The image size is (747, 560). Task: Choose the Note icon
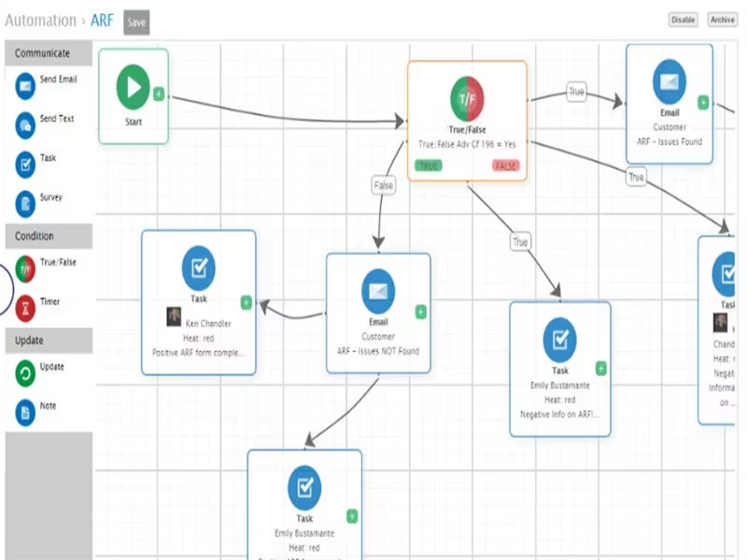pyautogui.click(x=25, y=413)
